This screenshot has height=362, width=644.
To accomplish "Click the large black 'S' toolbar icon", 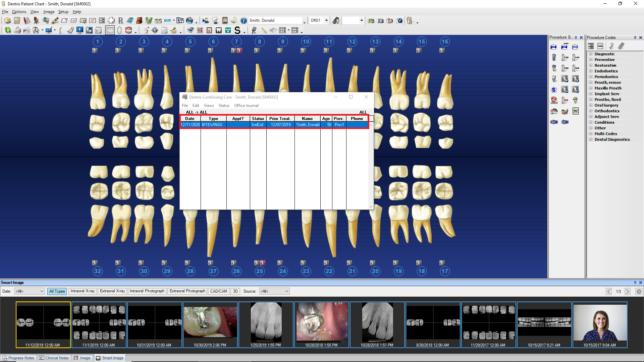I will [x=237, y=31].
